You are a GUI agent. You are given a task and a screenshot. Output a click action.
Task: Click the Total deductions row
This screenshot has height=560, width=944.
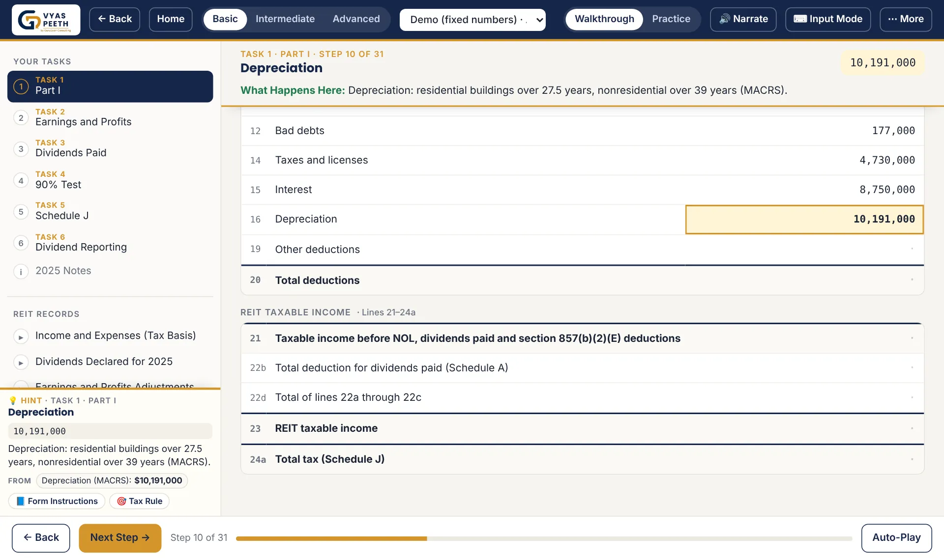[x=582, y=280]
